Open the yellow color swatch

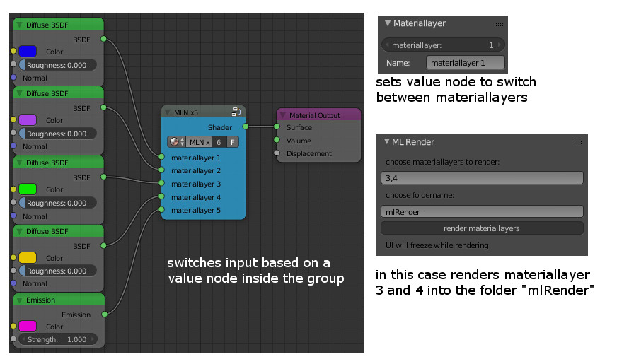[28, 258]
